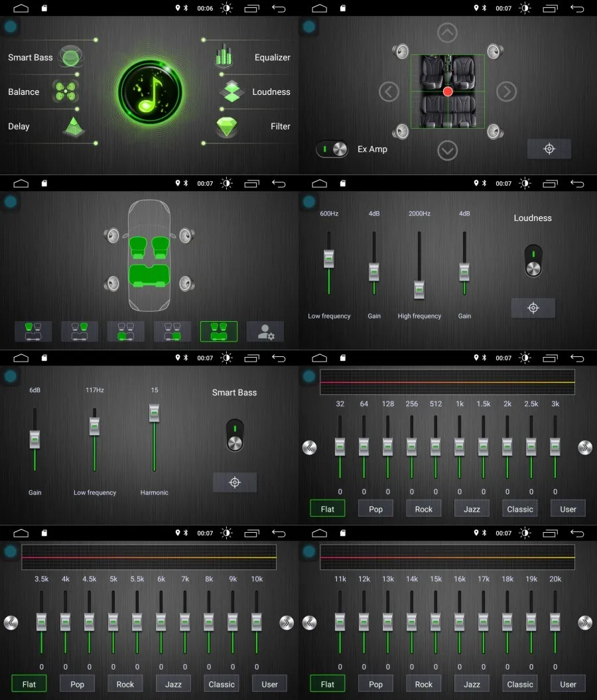This screenshot has height=700, width=597.
Task: Open the Filter text entry on main menu
Action: coord(280,126)
